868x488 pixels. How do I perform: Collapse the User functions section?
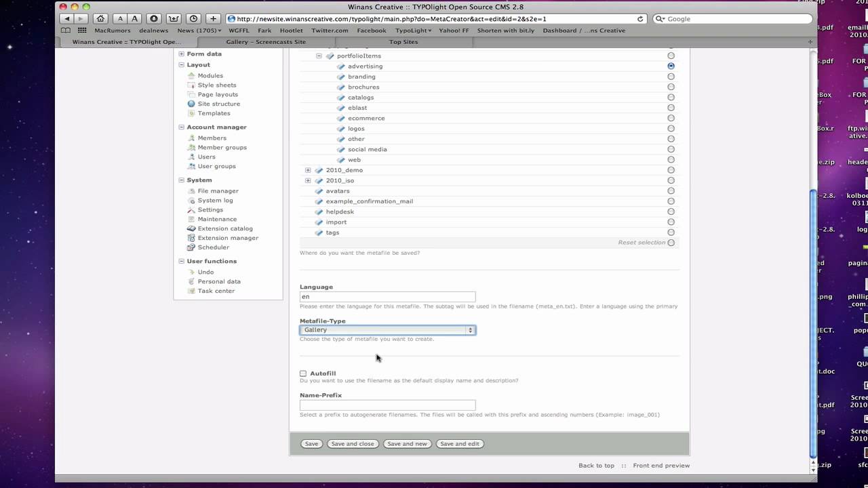tap(181, 261)
